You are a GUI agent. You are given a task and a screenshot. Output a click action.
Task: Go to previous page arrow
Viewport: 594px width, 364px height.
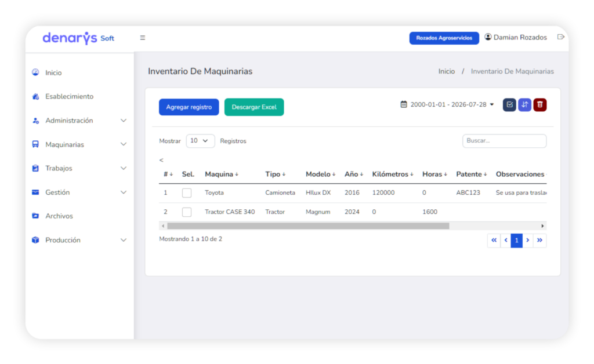point(506,241)
